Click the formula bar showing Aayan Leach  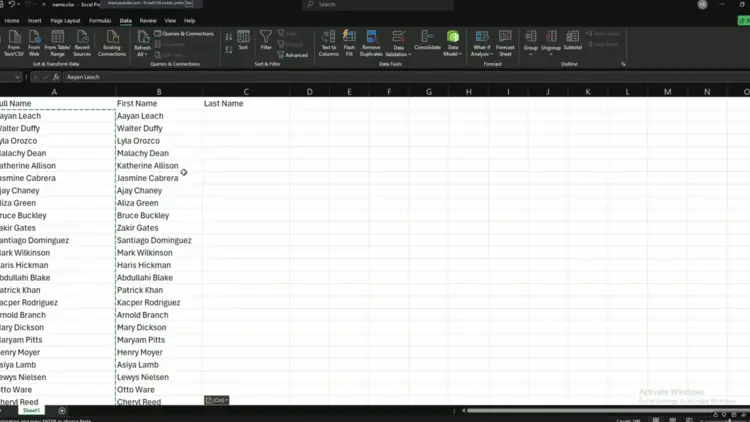[406, 77]
